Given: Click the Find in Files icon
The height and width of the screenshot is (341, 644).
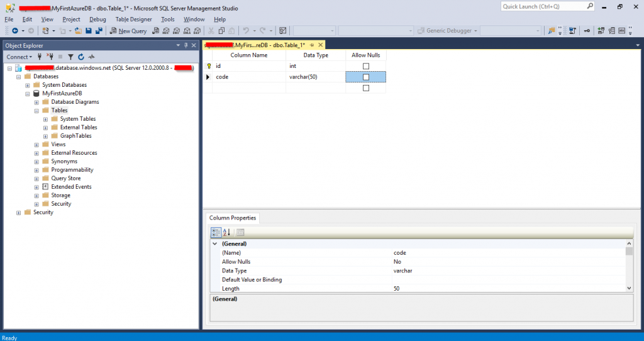Looking at the screenshot, I should (x=552, y=31).
